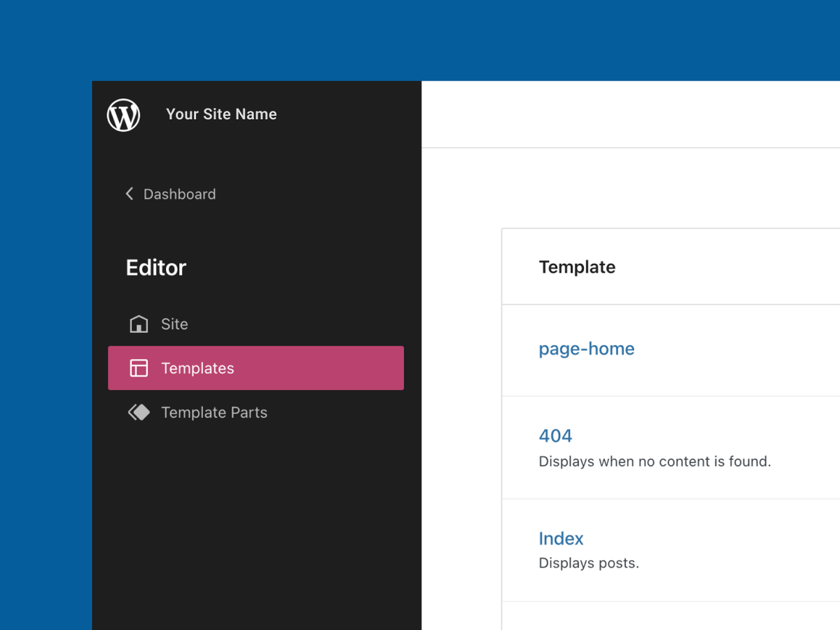Click the diamond icon for Template Parts

click(x=139, y=412)
